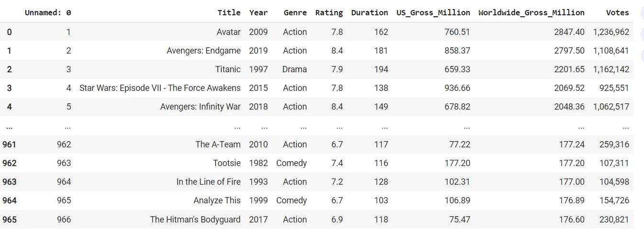
Task: Click the Star Wars: Episode VII title
Action: [160, 88]
